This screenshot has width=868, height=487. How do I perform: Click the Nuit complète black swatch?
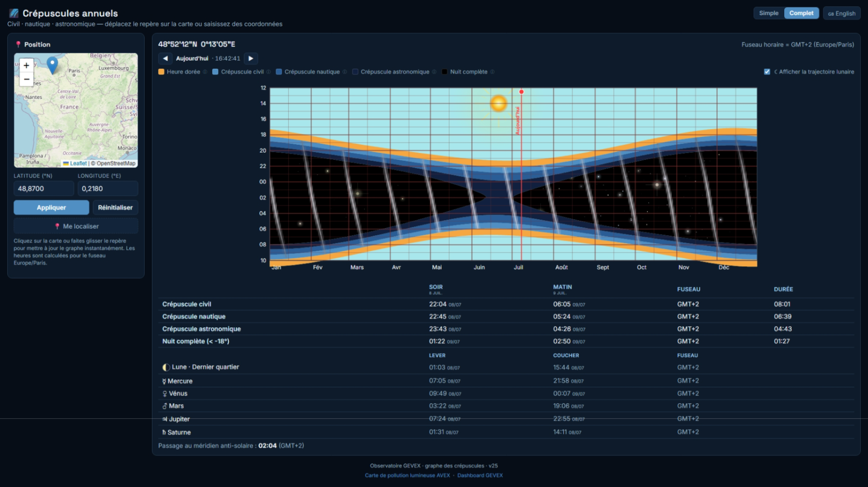pos(444,72)
